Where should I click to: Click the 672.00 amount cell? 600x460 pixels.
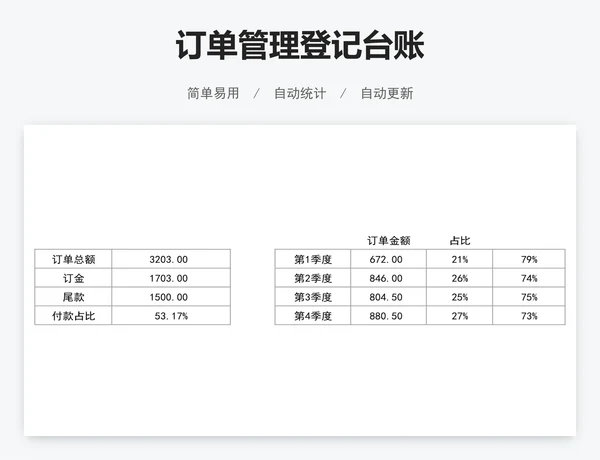coord(388,259)
